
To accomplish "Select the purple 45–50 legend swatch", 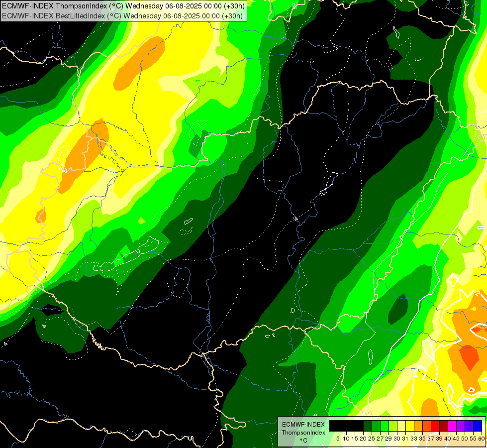I will point(461,426).
